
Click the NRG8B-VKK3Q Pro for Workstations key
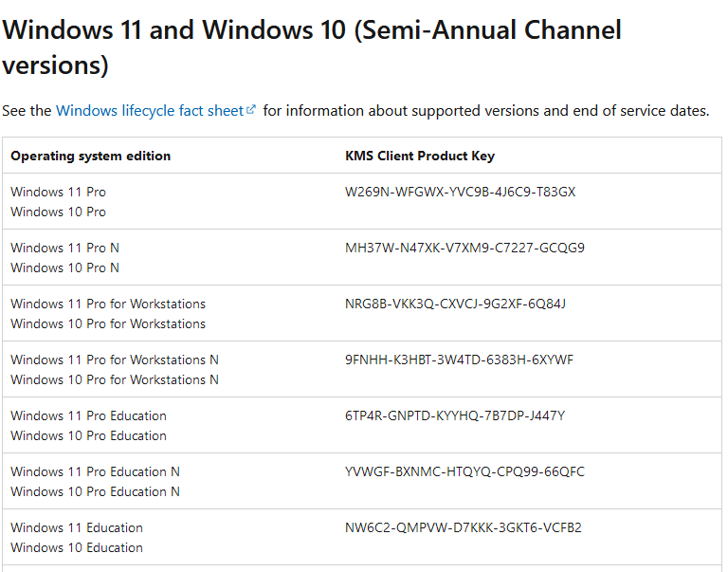coord(455,304)
